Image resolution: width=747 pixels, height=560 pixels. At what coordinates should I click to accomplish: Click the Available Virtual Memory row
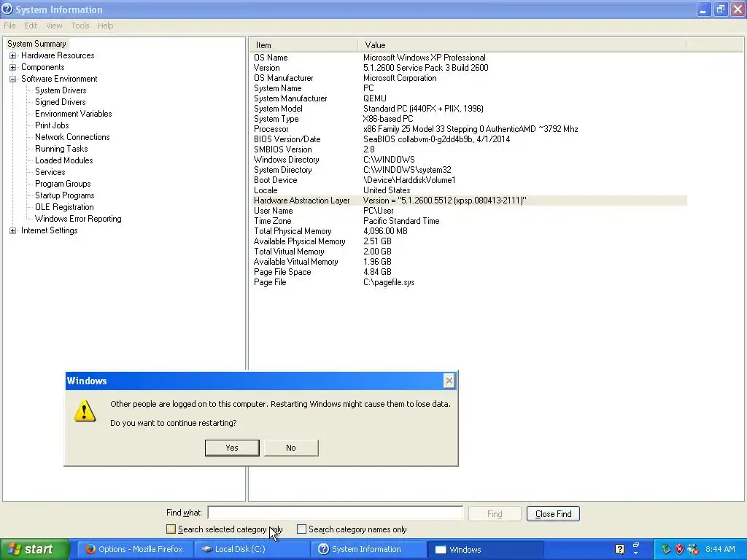[469, 262]
